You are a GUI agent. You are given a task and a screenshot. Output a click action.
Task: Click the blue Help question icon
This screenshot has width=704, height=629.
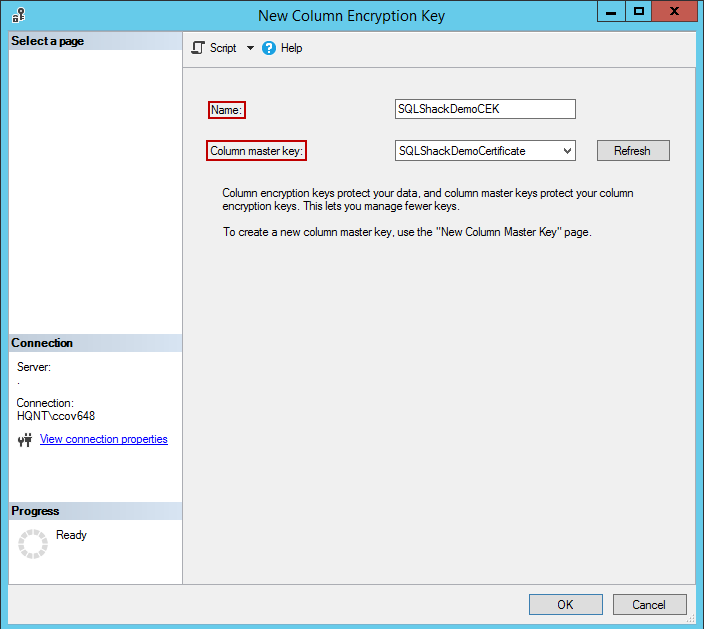click(269, 48)
